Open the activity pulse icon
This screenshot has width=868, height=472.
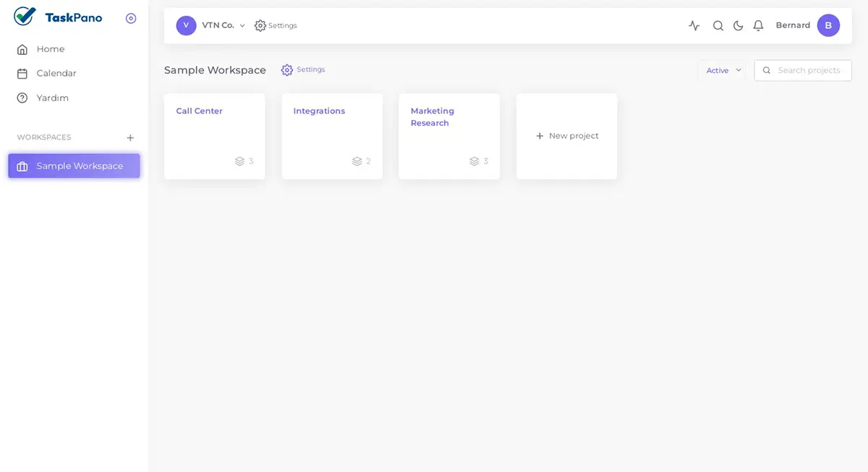click(694, 25)
